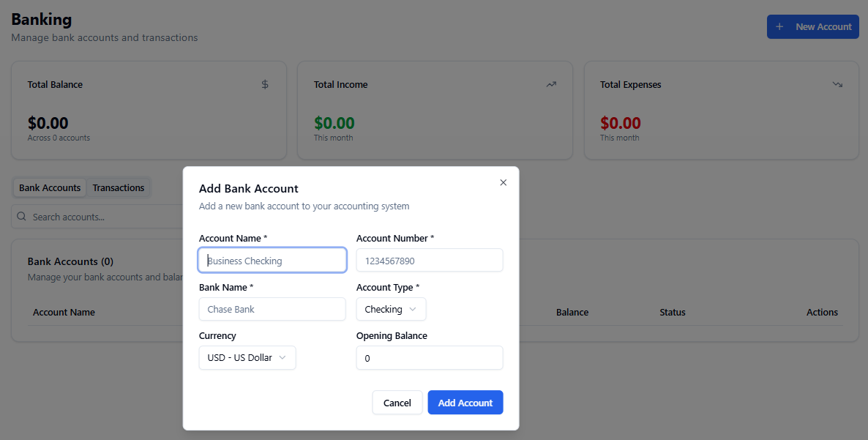Click the Status column header
The width and height of the screenshot is (868, 440).
click(673, 313)
